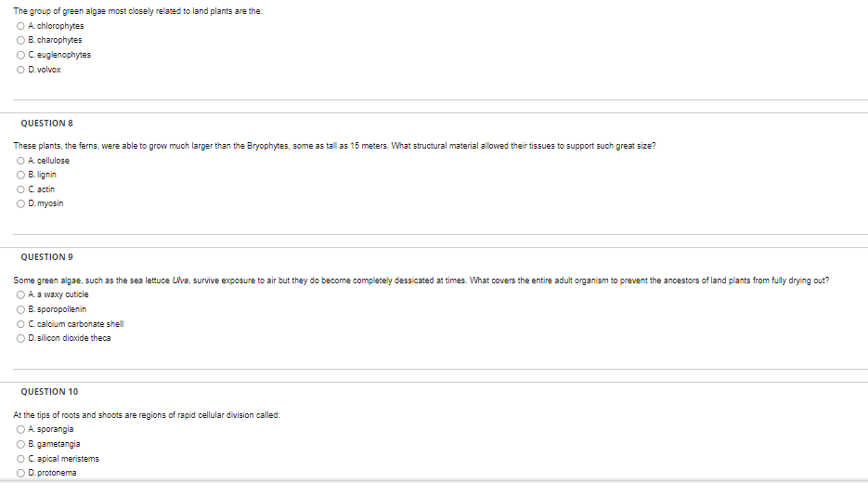Choose B. gametangia answer
The image size is (868, 483).
click(x=20, y=444)
